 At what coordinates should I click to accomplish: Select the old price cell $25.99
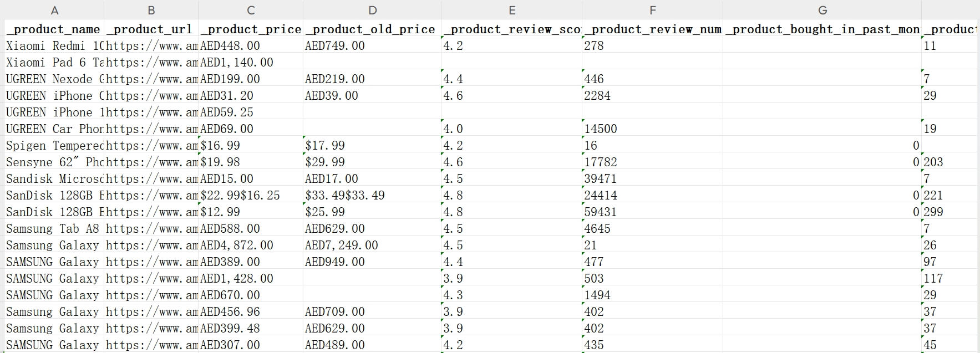(x=373, y=212)
